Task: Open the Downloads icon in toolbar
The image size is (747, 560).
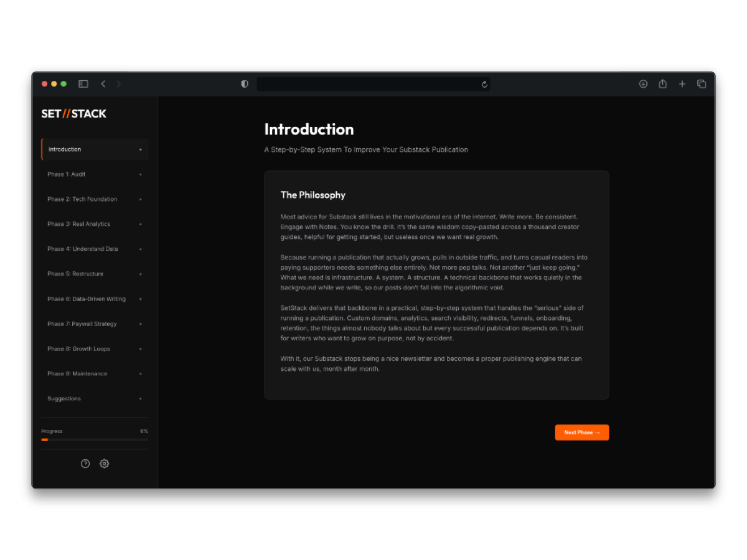Action: [643, 83]
